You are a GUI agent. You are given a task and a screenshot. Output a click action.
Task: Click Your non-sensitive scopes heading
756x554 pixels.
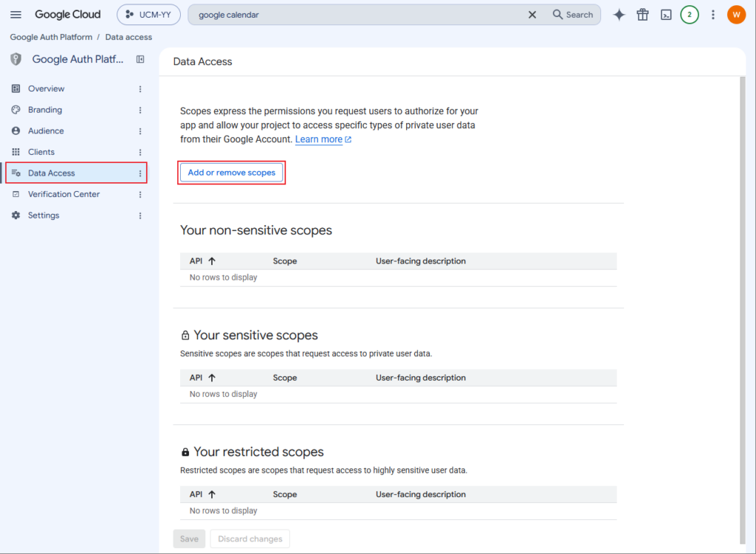(256, 230)
